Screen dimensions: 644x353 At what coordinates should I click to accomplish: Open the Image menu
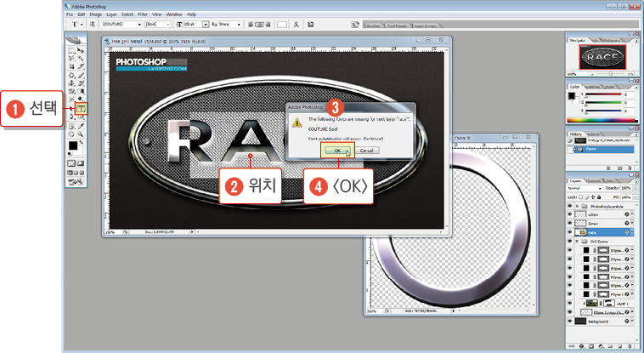click(96, 14)
